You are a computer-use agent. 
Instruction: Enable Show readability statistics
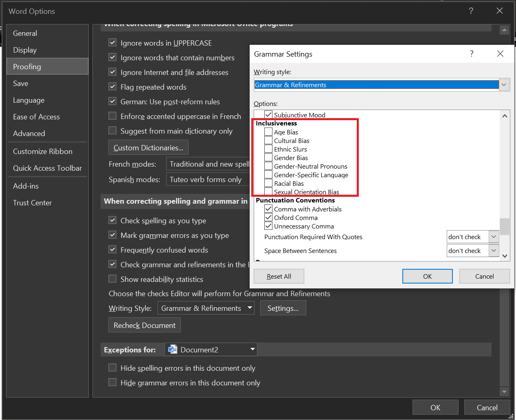pos(112,279)
